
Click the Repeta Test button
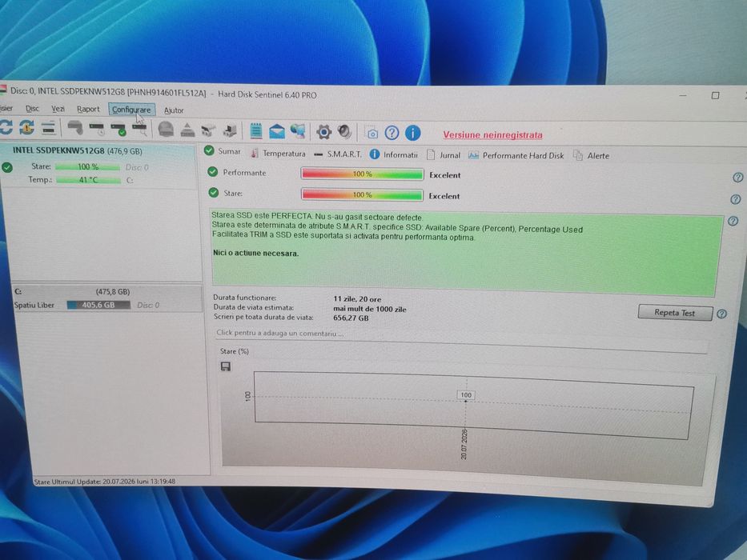click(x=675, y=313)
